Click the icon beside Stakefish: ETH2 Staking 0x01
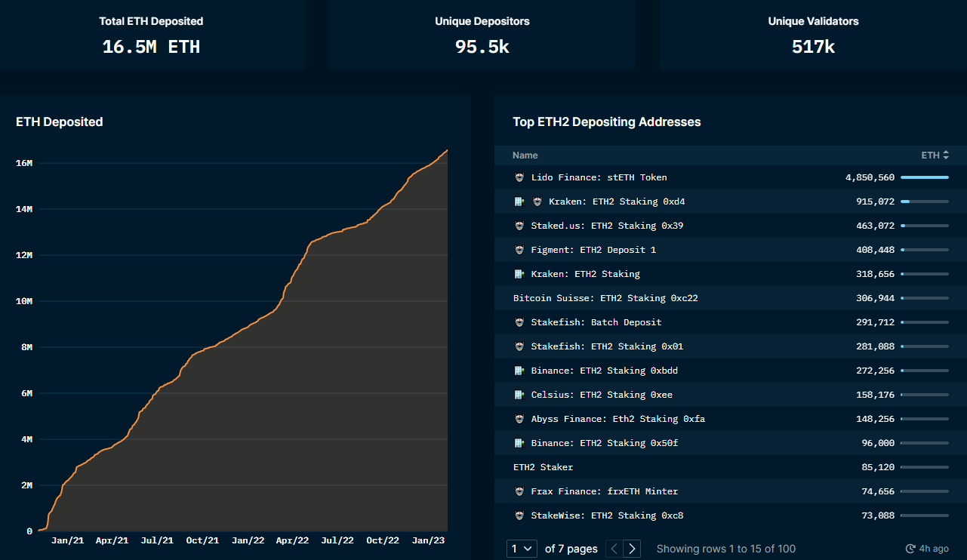 click(519, 346)
